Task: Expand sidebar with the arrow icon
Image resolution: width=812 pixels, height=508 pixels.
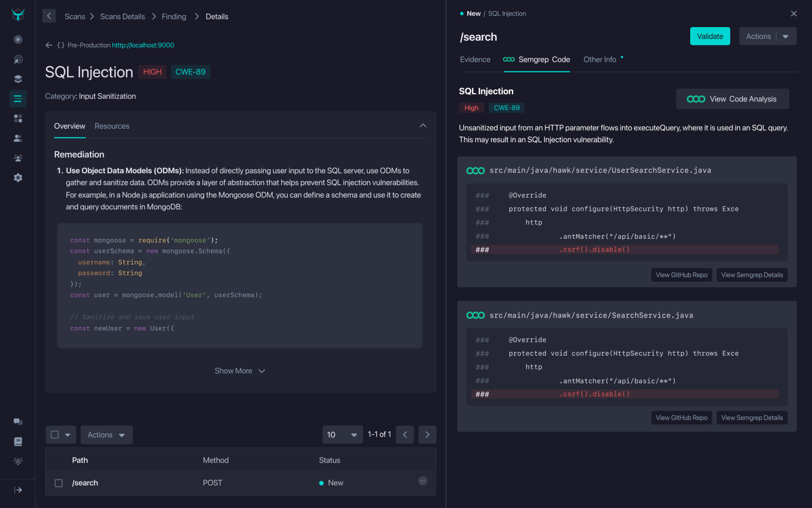Action: click(x=18, y=490)
